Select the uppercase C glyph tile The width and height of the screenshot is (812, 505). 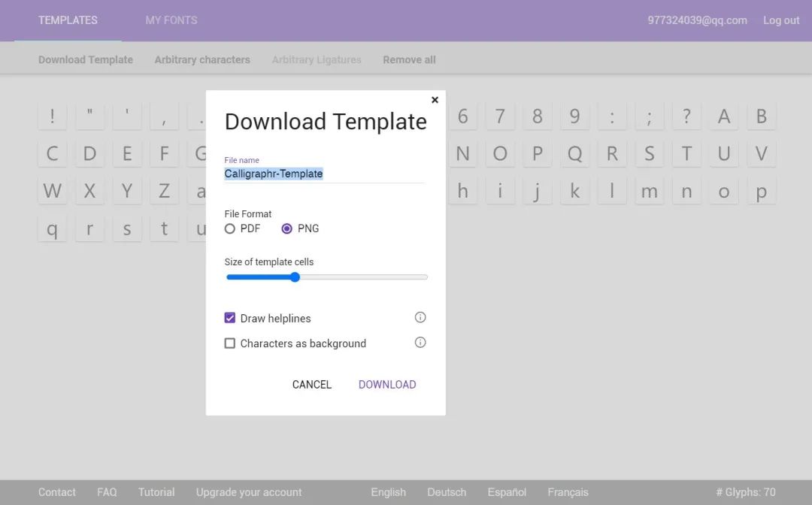click(x=53, y=153)
